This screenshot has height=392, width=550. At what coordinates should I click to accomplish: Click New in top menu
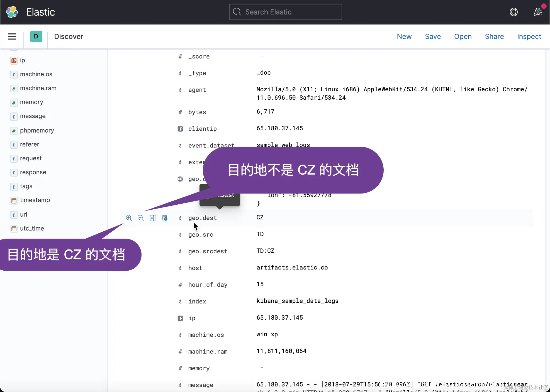[404, 36]
